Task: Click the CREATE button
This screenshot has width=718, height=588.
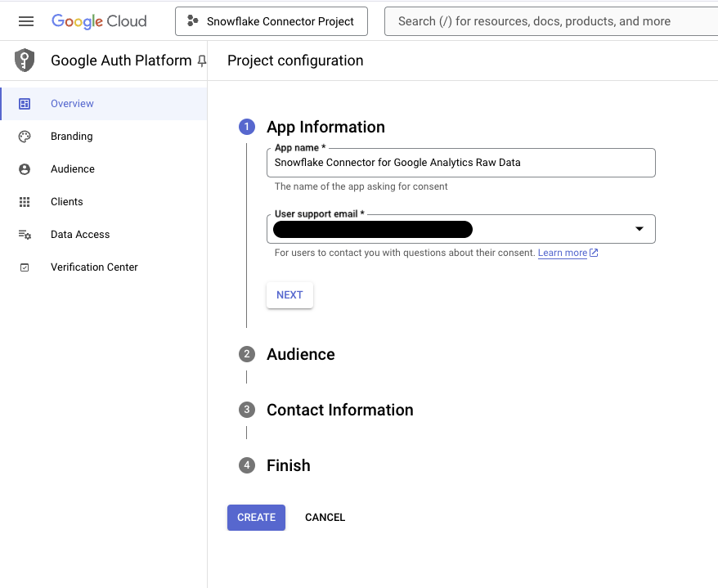Action: 256,518
